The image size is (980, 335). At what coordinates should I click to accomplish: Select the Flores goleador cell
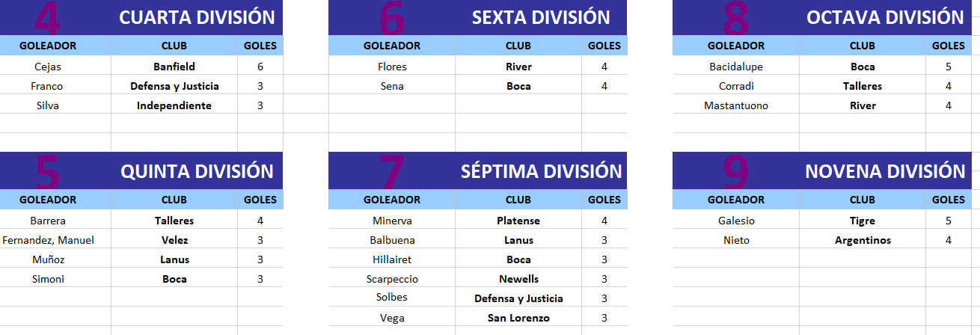[x=392, y=67]
